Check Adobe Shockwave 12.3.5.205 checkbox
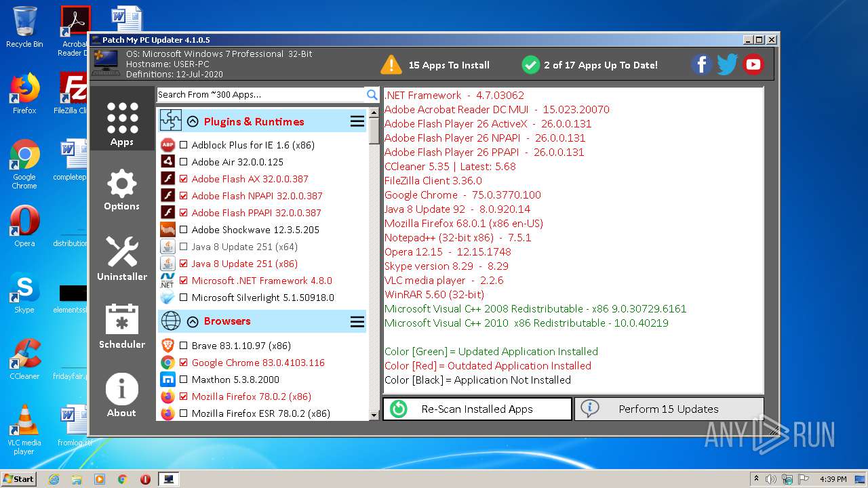Image resolution: width=868 pixels, height=488 pixels. 184,230
